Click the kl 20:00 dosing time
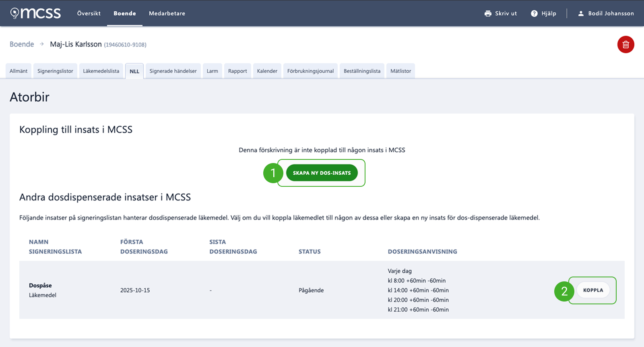The height and width of the screenshot is (347, 644). click(418, 300)
